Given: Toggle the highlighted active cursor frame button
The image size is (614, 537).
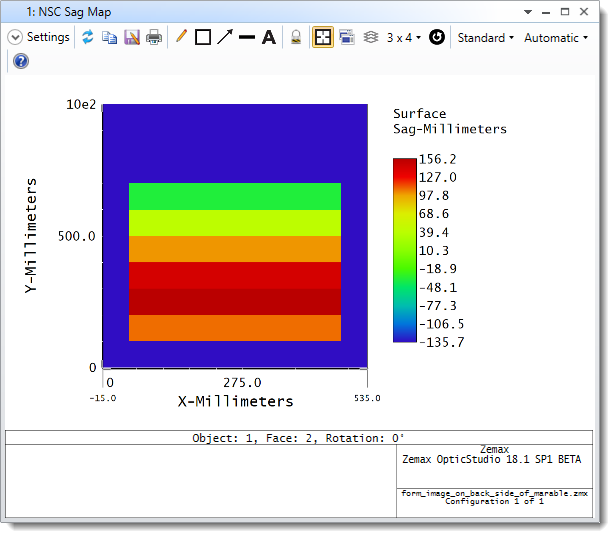Looking at the screenshot, I should (x=322, y=37).
